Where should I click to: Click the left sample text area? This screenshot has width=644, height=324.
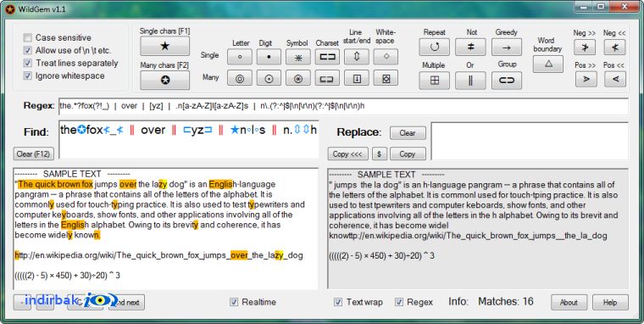click(x=165, y=228)
